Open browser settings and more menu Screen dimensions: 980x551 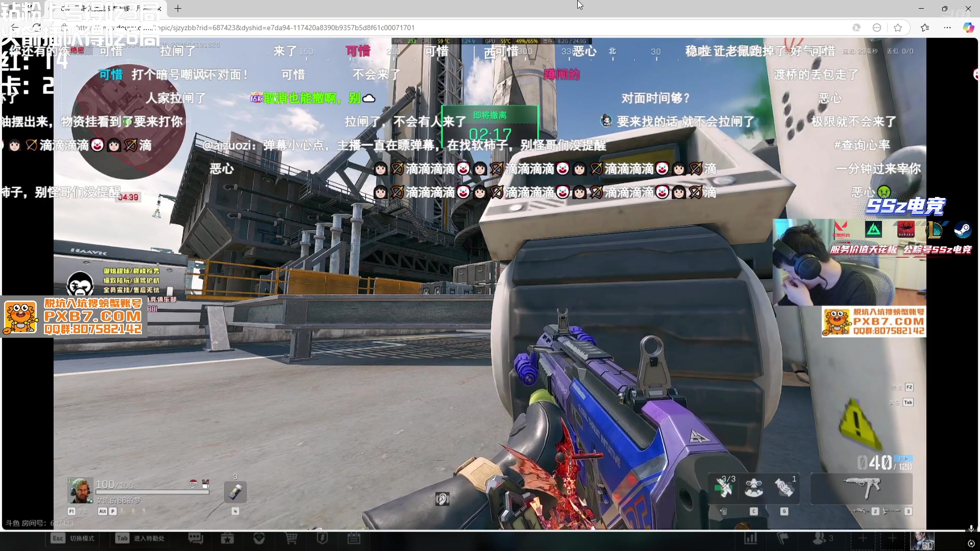coord(947,28)
